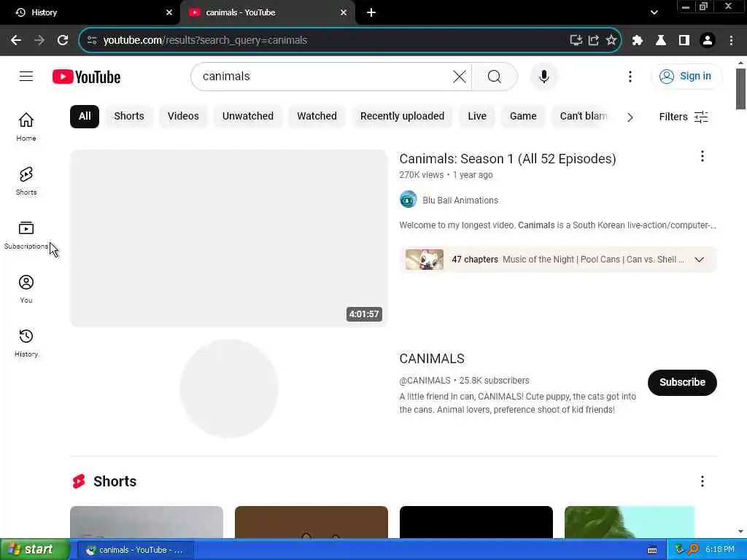
Task: Open a new browser tab
Action: [371, 12]
